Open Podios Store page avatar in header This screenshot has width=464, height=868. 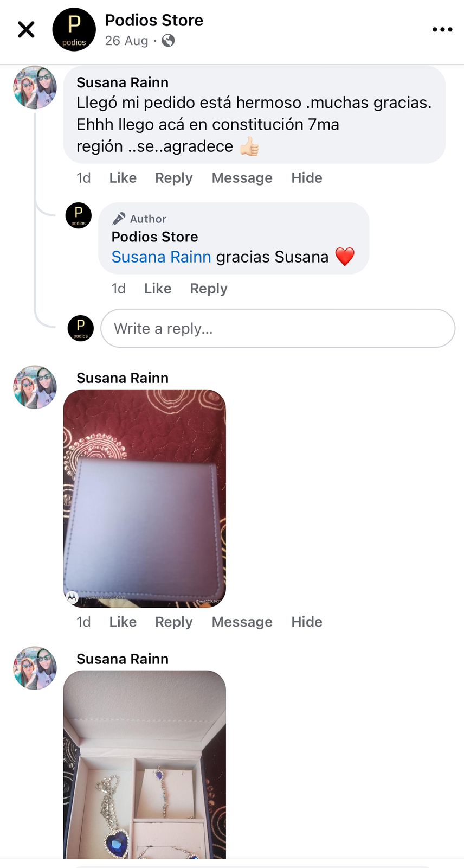(x=74, y=29)
